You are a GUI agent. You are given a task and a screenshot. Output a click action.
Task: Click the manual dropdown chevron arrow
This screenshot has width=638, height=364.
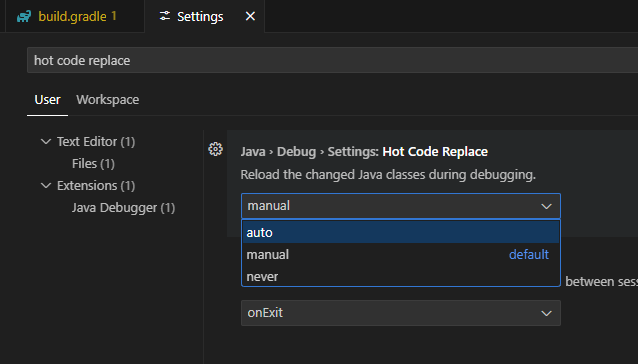coord(546,206)
